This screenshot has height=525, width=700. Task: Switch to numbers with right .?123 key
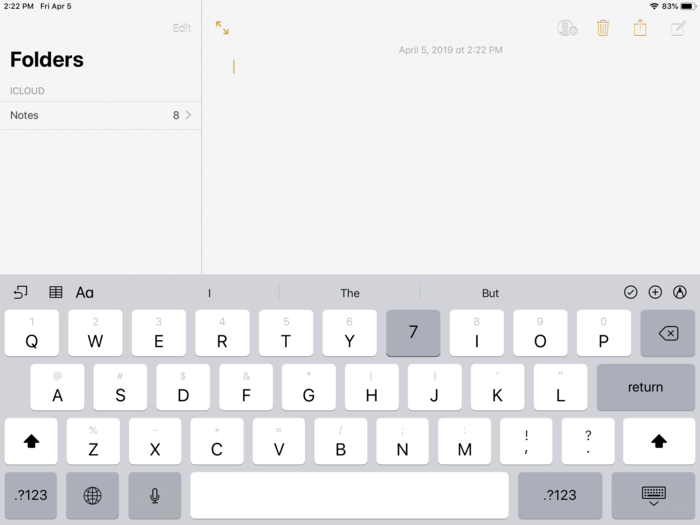click(560, 495)
